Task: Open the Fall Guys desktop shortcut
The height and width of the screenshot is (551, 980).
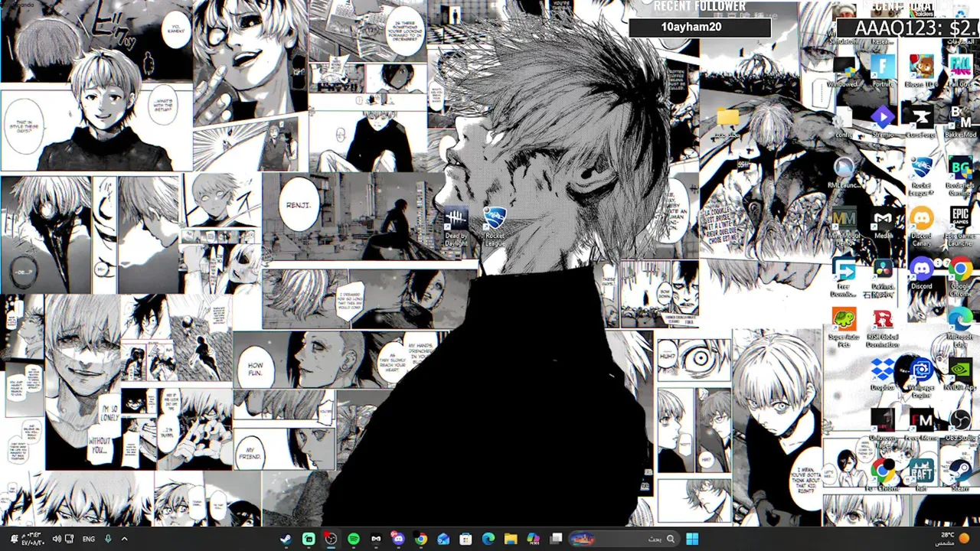Action: point(960,70)
